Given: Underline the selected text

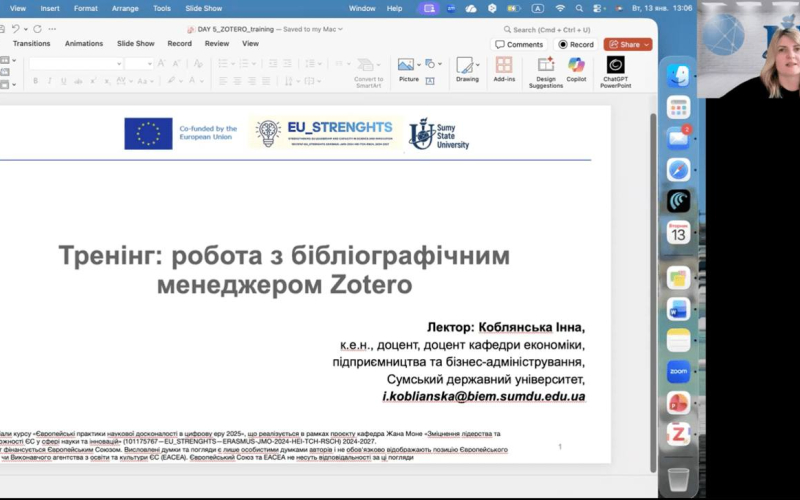Looking at the screenshot, I should tap(64, 81).
